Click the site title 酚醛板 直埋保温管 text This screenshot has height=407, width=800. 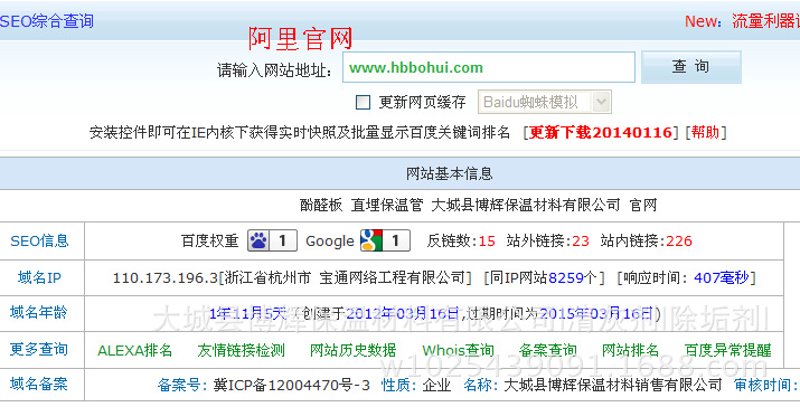click(361, 205)
